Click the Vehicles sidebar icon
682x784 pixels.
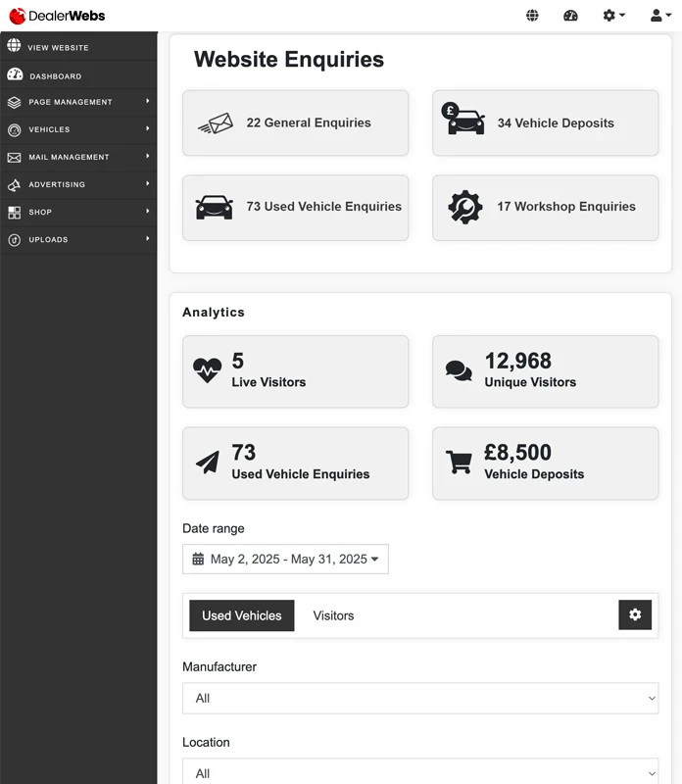click(x=14, y=130)
